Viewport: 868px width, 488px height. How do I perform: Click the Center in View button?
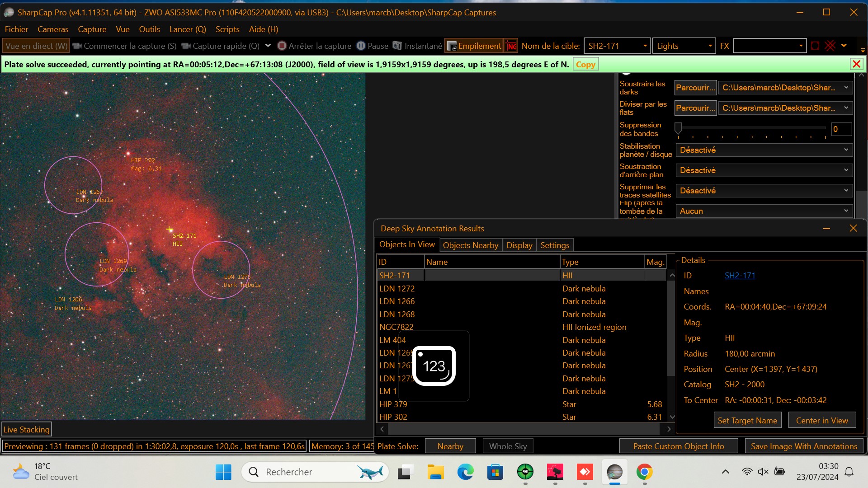(822, 420)
